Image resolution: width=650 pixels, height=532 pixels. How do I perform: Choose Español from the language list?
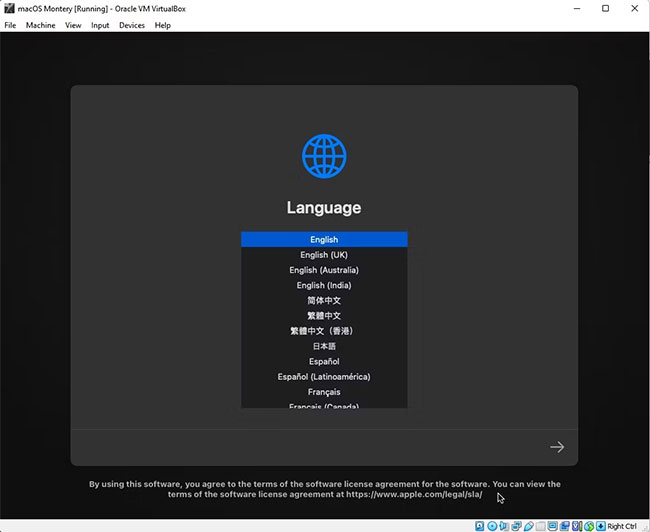coord(324,361)
